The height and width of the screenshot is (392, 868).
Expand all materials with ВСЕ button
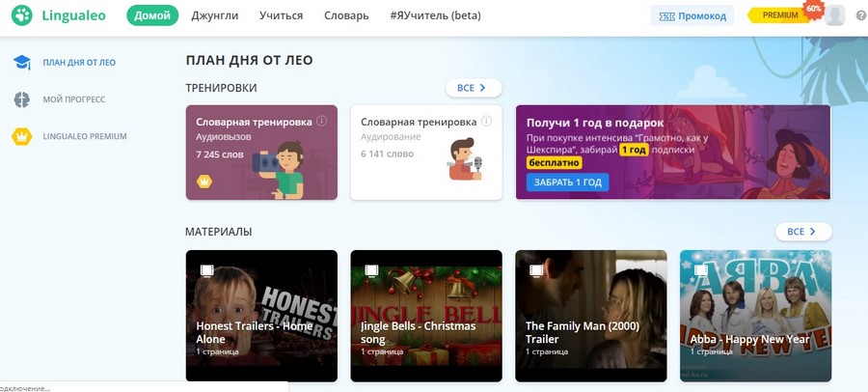coord(802,232)
